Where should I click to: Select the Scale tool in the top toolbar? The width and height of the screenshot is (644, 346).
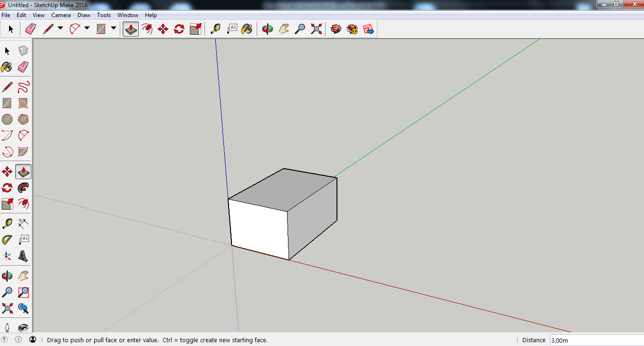[x=195, y=29]
